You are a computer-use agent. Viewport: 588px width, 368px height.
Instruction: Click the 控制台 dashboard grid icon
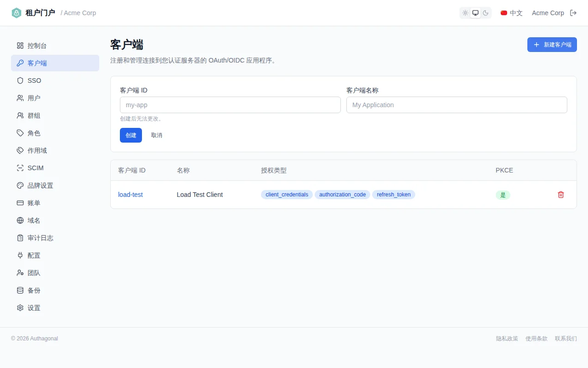(20, 46)
